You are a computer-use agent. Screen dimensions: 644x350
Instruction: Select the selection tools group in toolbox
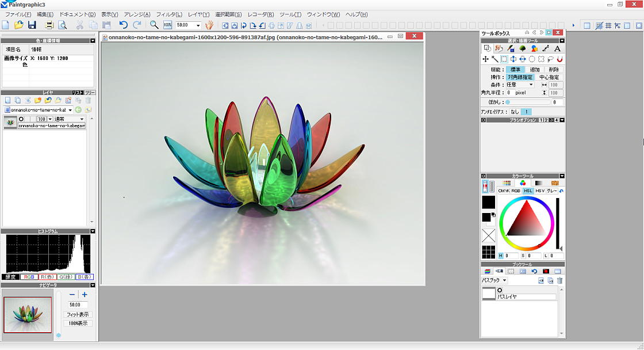[x=487, y=48]
